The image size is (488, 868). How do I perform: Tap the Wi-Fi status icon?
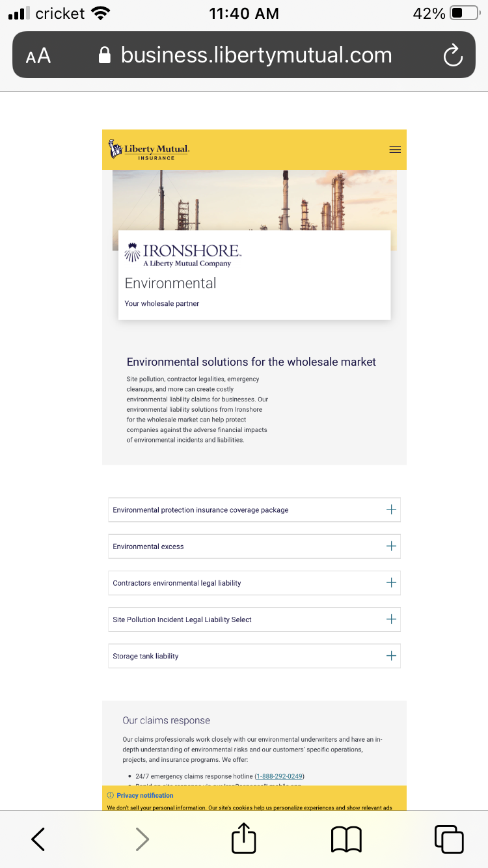(x=100, y=13)
